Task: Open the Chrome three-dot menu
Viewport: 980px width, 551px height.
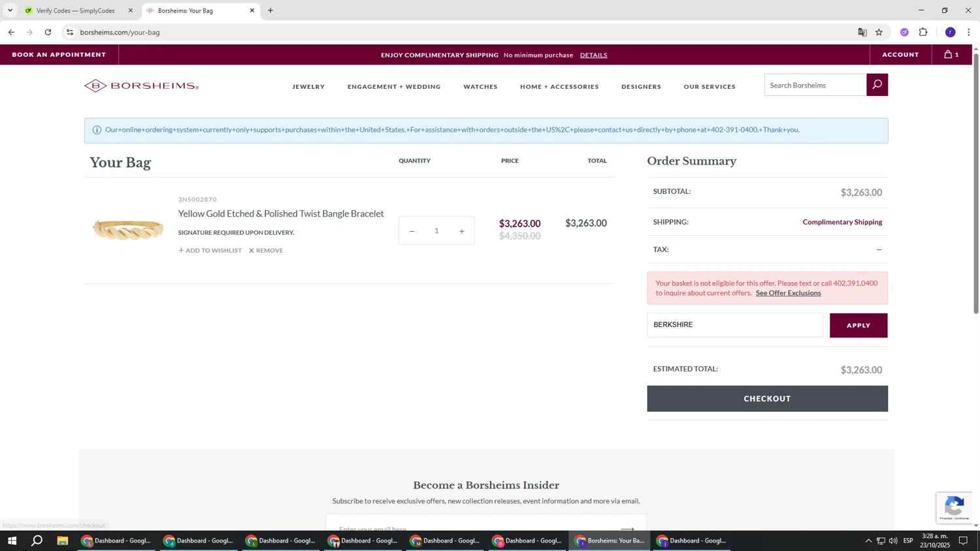Action: click(x=968, y=32)
